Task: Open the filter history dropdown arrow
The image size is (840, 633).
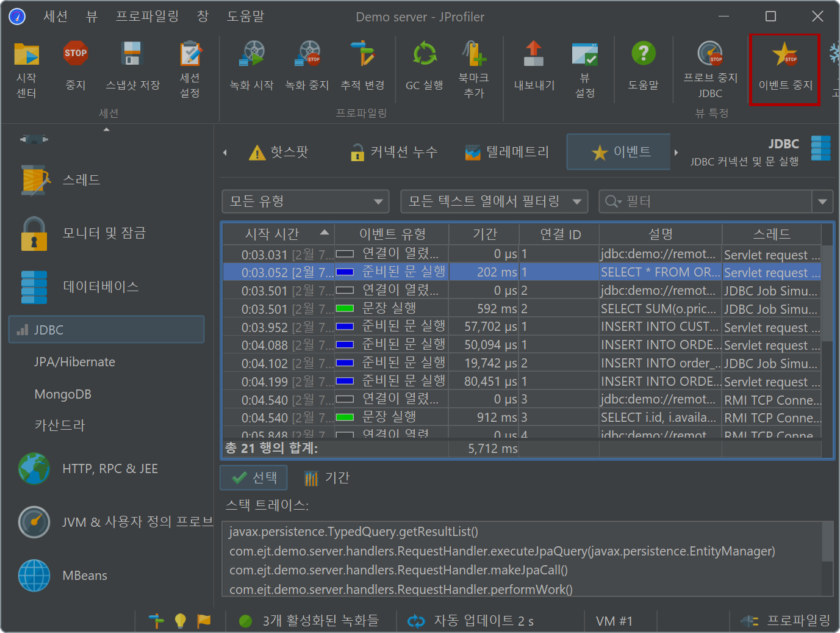Action: (x=822, y=201)
